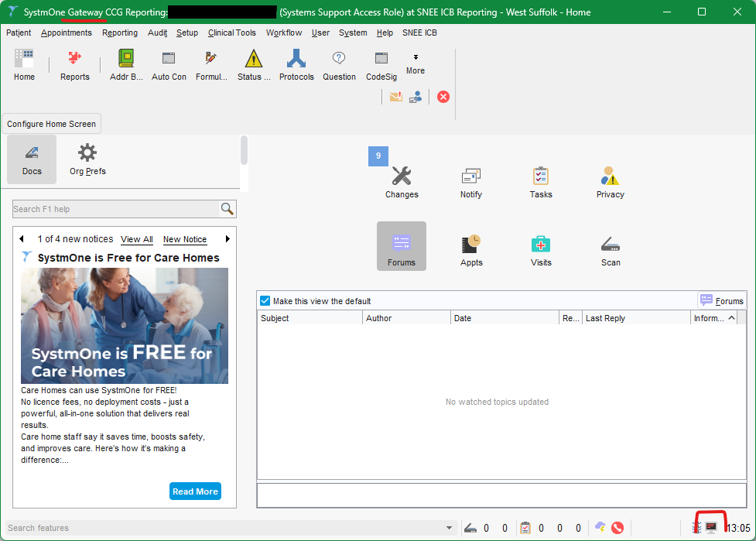This screenshot has height=541, width=756.
Task: Open the CodeSig toolbar icon
Action: click(381, 64)
